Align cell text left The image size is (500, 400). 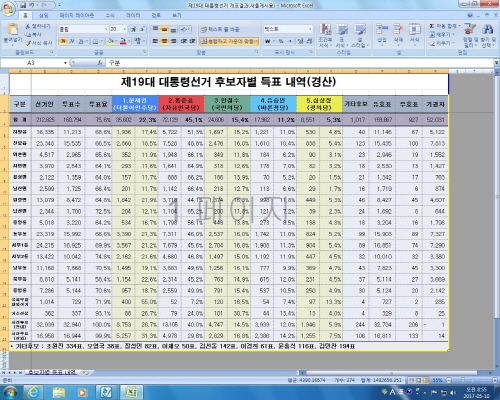[155, 41]
